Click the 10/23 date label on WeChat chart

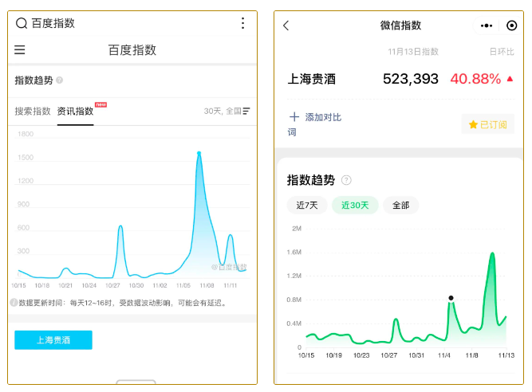361,355
